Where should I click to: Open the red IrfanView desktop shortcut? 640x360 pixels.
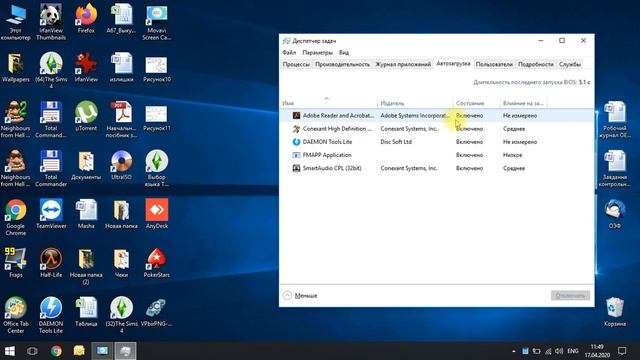coord(86,68)
